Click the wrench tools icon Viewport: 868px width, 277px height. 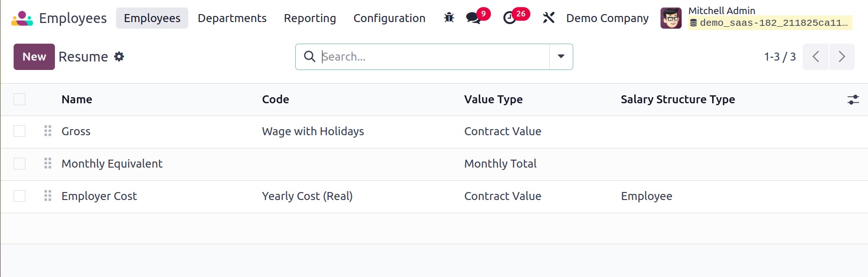pyautogui.click(x=548, y=18)
